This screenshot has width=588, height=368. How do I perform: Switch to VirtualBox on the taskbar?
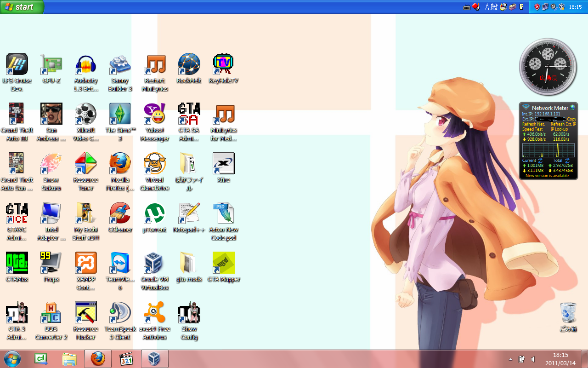155,359
